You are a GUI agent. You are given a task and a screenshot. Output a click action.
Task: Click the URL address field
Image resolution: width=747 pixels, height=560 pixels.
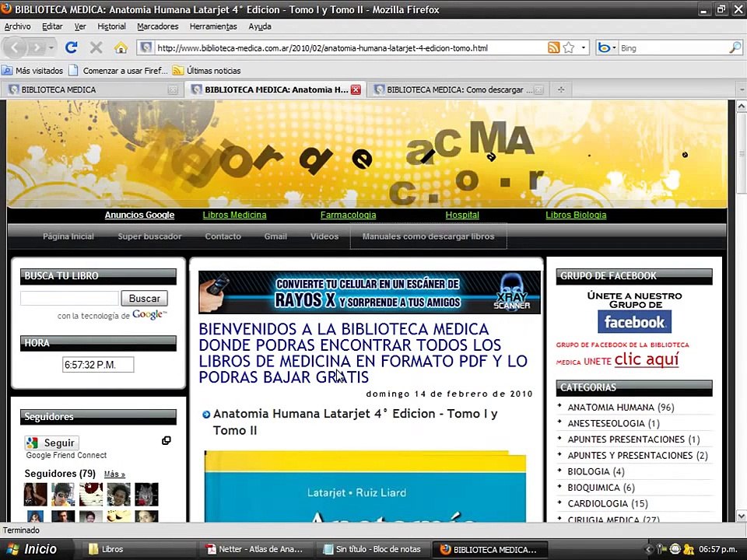pos(350,48)
